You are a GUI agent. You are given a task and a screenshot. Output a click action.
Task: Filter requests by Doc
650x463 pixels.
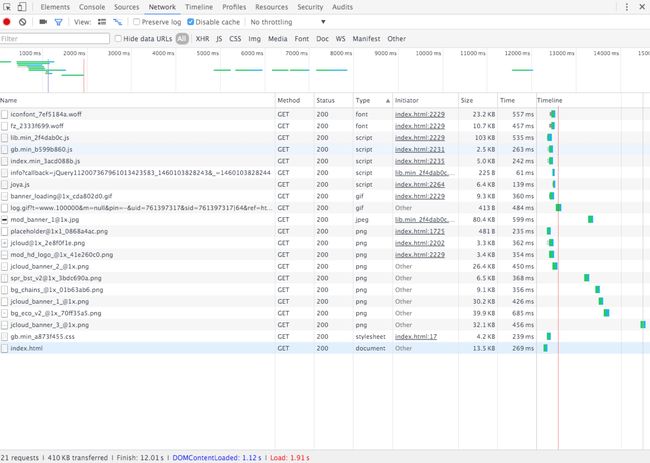click(x=322, y=39)
